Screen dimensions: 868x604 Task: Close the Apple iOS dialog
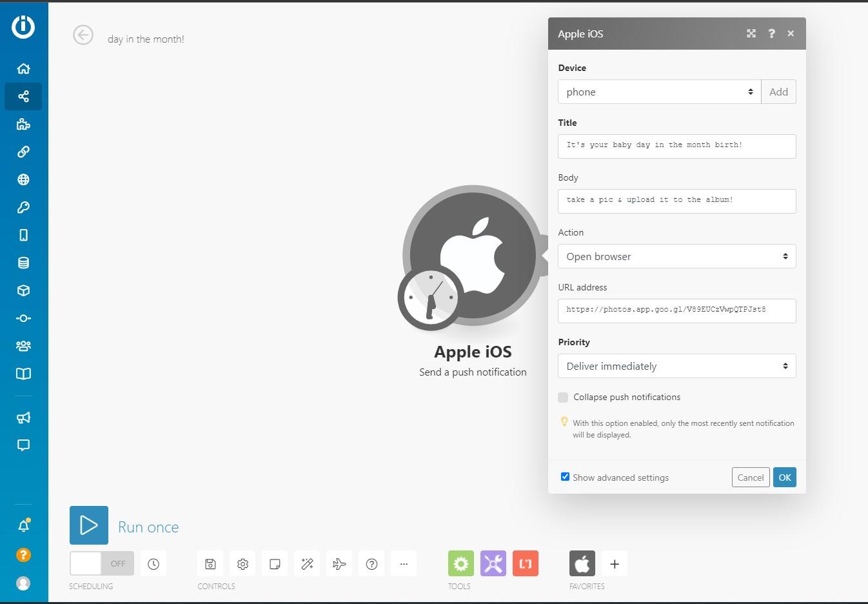coord(791,34)
